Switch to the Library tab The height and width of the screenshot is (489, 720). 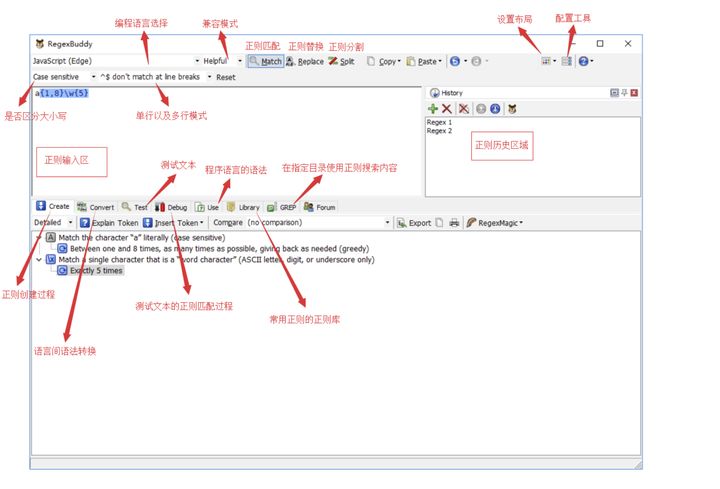(x=243, y=207)
